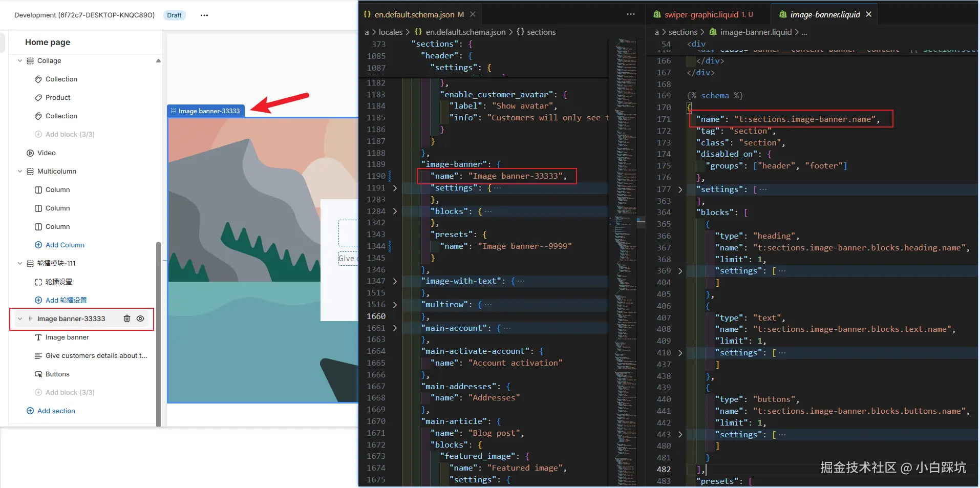Open the three-dot menu beside Draft
This screenshot has height=488, width=980.
click(x=204, y=15)
